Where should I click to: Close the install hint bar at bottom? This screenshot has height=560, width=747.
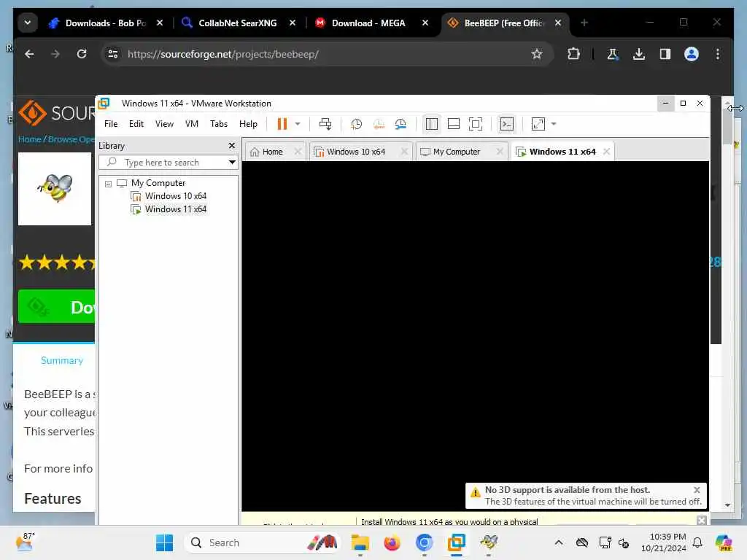click(x=701, y=521)
